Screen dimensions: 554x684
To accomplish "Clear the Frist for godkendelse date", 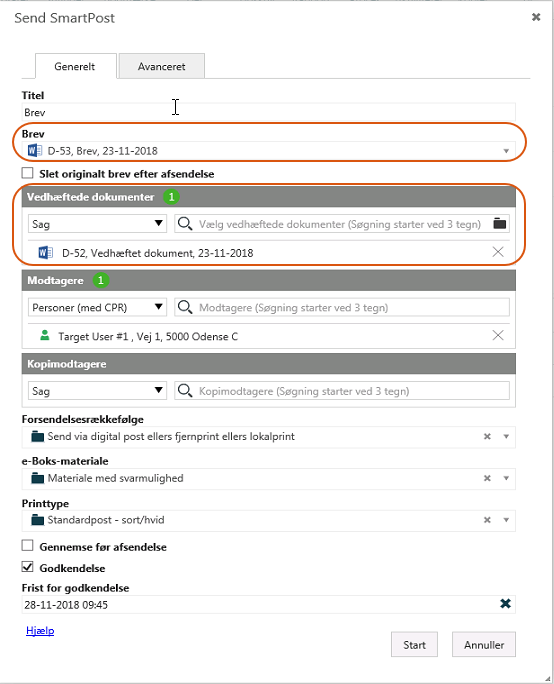I will point(505,604).
